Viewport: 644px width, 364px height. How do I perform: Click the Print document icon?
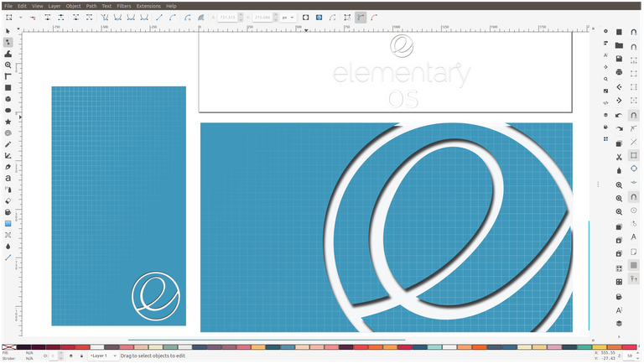pyautogui.click(x=619, y=72)
